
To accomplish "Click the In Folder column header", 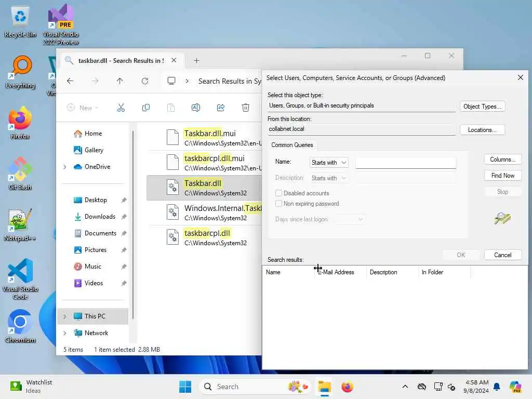I will coord(445,272).
